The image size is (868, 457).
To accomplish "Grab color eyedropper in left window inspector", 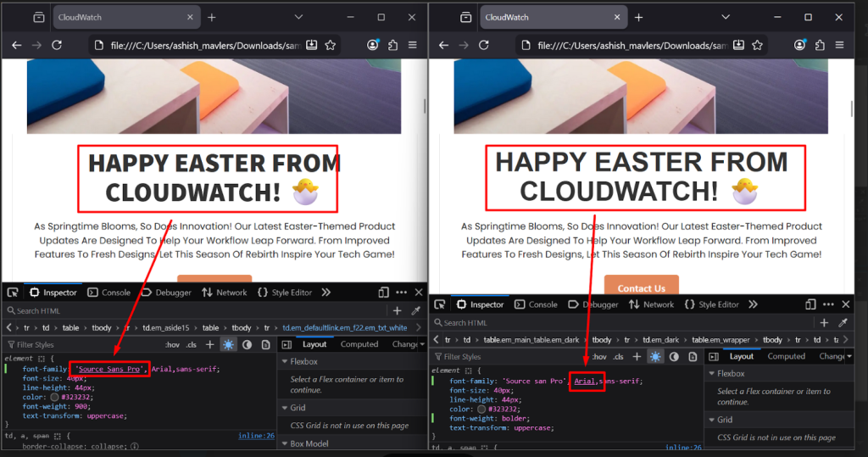I will click(x=416, y=311).
